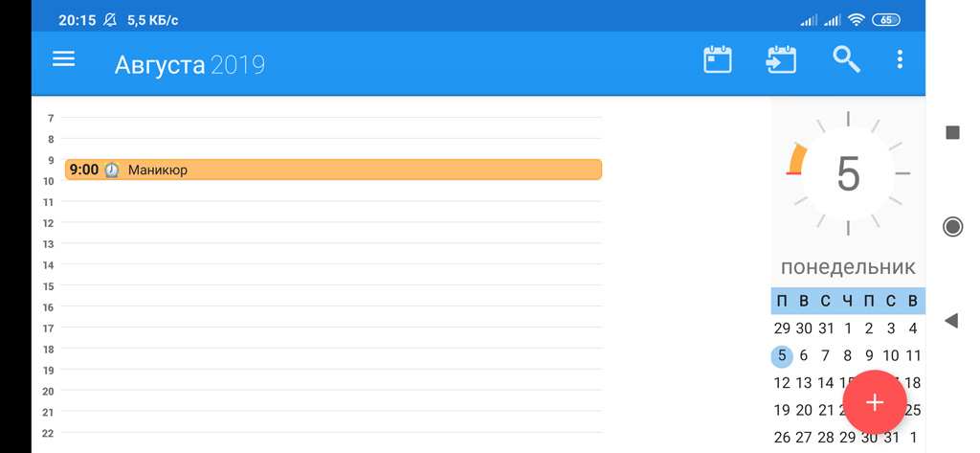This screenshot has width=980, height=453.
Task: Select date 6 in mini calendar
Action: tap(804, 356)
